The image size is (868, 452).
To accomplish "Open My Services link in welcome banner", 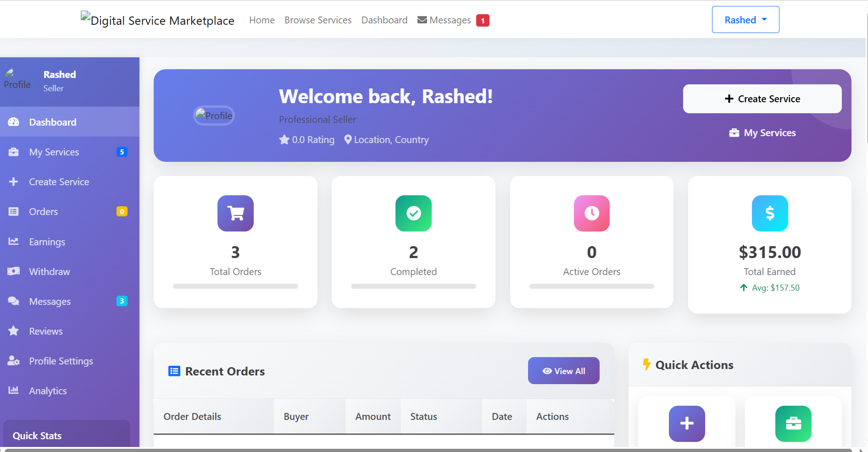I will tap(762, 133).
